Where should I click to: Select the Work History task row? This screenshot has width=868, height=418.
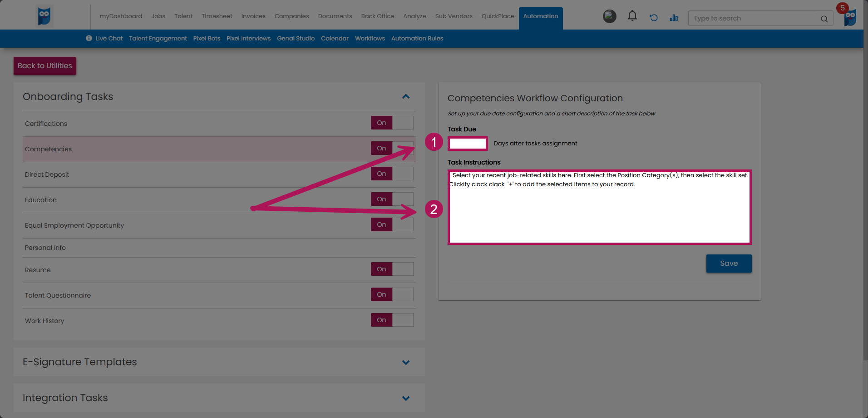219,321
